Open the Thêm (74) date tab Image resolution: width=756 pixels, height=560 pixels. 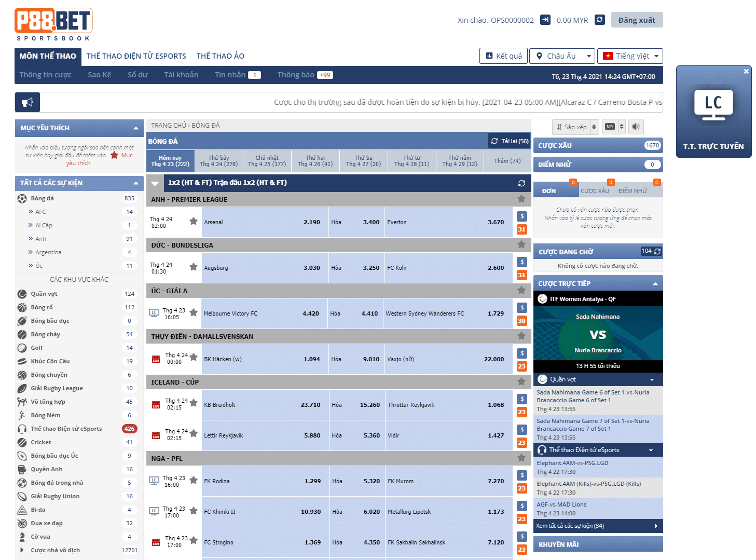[507, 161]
